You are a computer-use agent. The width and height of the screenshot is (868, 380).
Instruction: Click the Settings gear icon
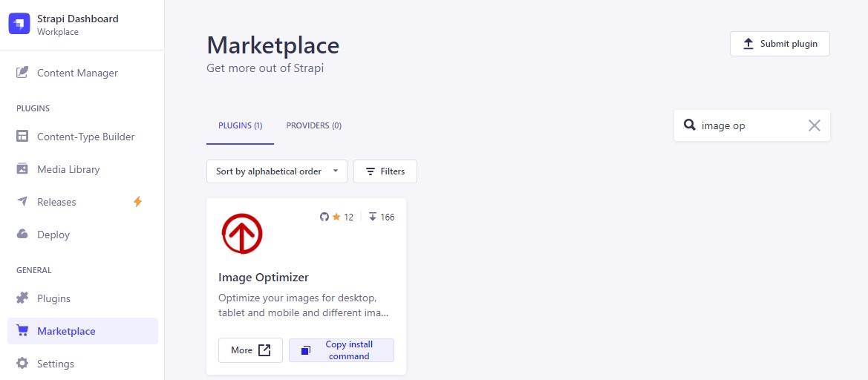[x=22, y=364]
